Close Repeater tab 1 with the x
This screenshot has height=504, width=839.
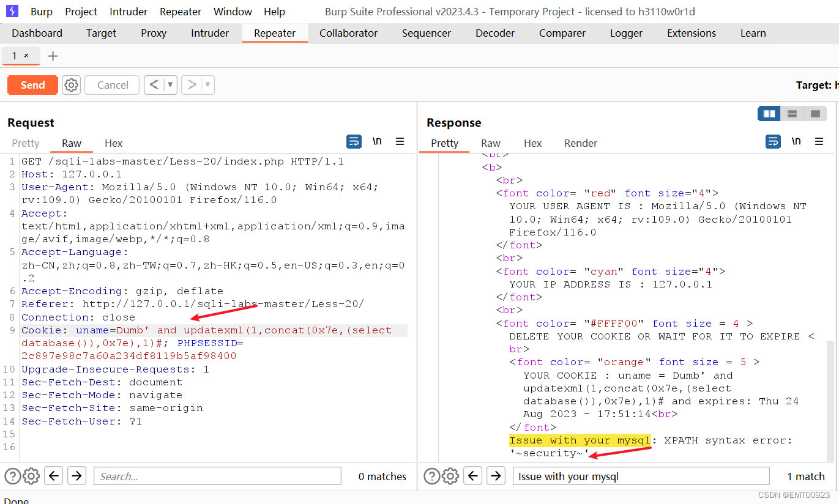[26, 56]
